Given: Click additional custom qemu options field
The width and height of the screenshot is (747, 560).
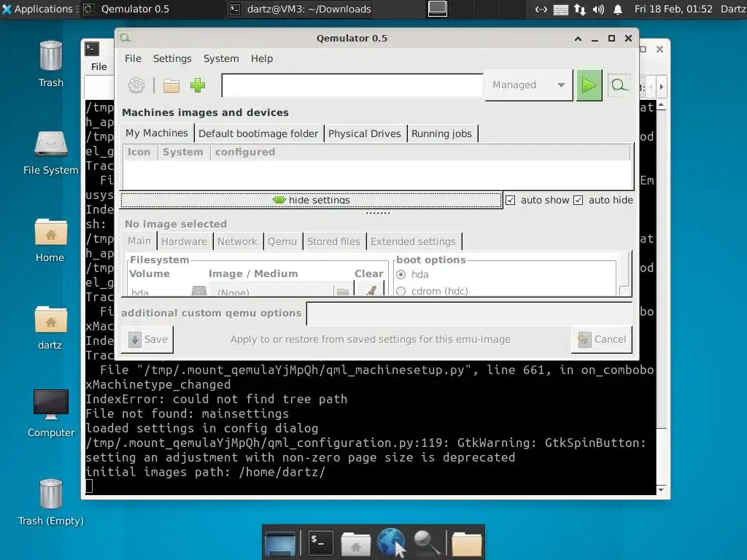Looking at the screenshot, I should coord(469,314).
